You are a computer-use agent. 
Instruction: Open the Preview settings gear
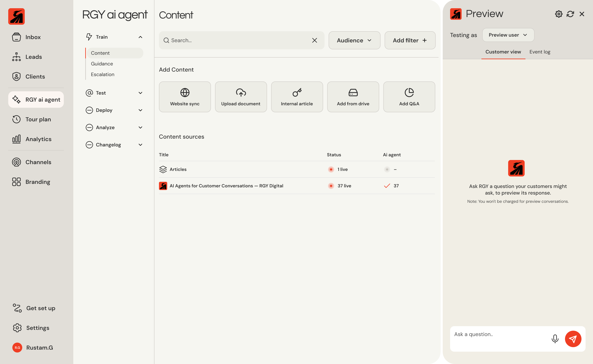point(559,14)
